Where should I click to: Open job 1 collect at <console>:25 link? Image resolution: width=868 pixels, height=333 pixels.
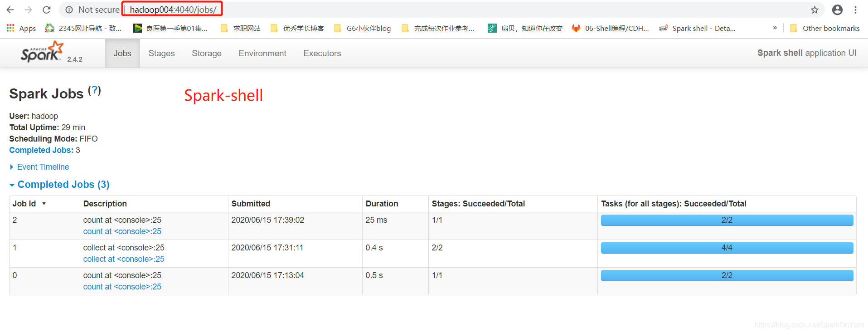click(x=124, y=259)
